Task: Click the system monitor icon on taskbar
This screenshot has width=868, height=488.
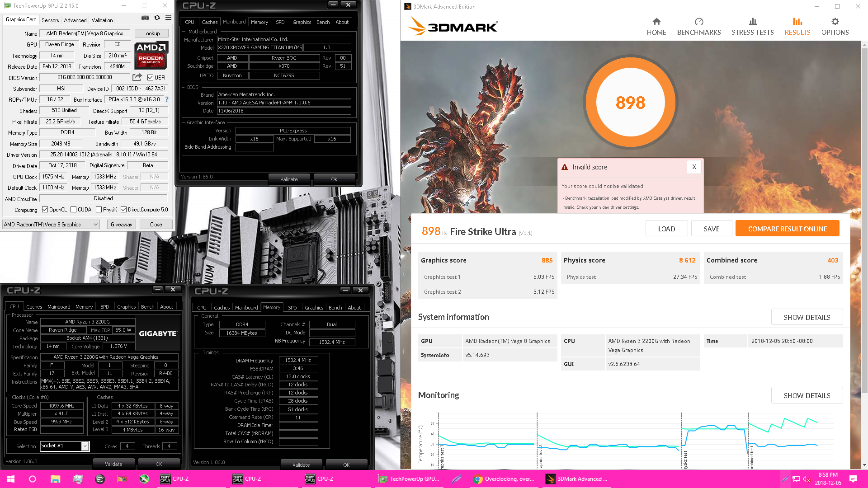Action: pyautogui.click(x=77, y=479)
